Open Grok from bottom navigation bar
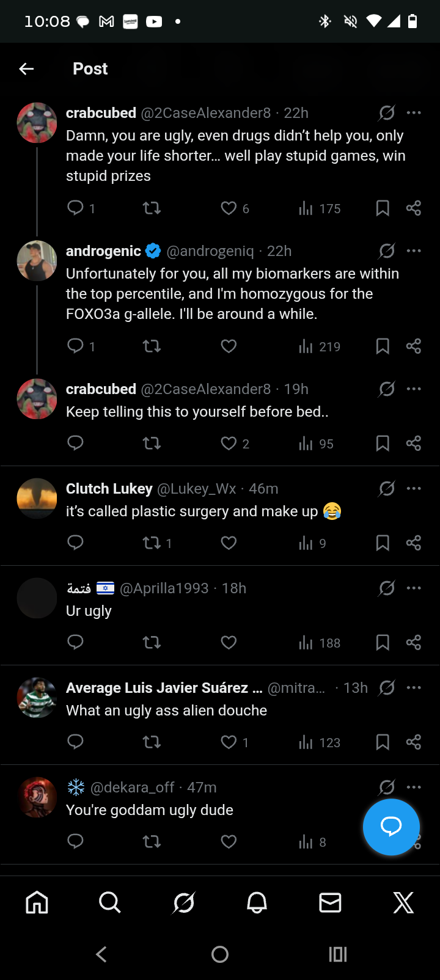Screen dimensions: 440x980 pyautogui.click(x=183, y=902)
